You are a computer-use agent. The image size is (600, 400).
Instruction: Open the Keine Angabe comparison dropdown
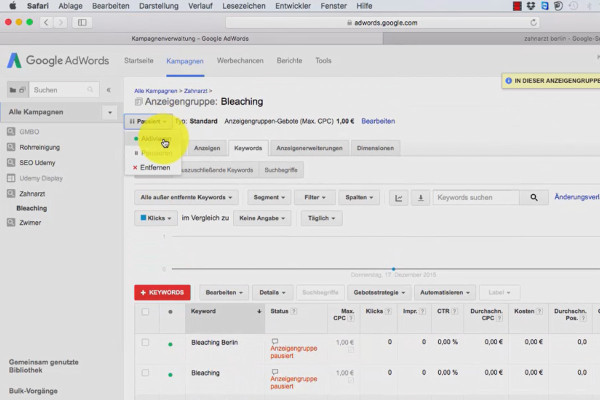[x=262, y=218]
